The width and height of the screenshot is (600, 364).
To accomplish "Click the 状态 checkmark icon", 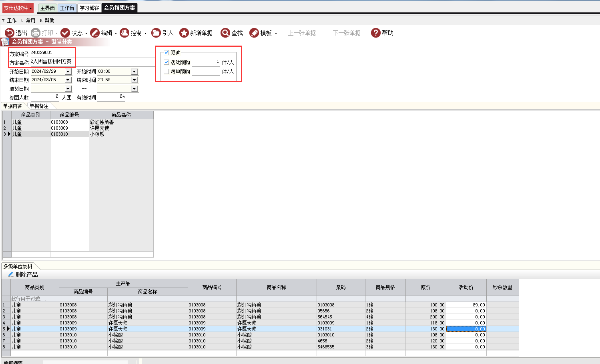I will (x=65, y=33).
